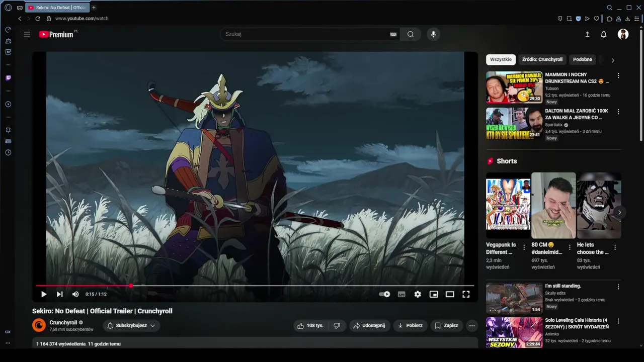644x362 pixels.
Task: Click the snapshot capture icon in toolbar
Action: (x=569, y=19)
